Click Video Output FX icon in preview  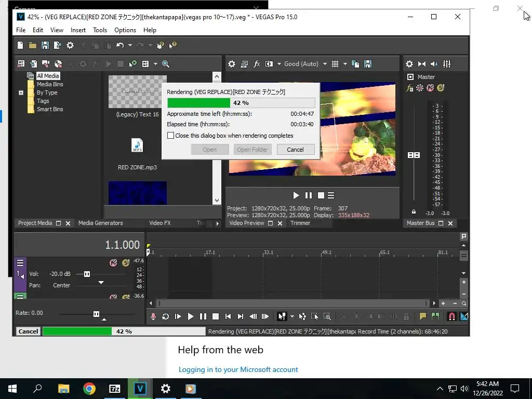(257, 64)
